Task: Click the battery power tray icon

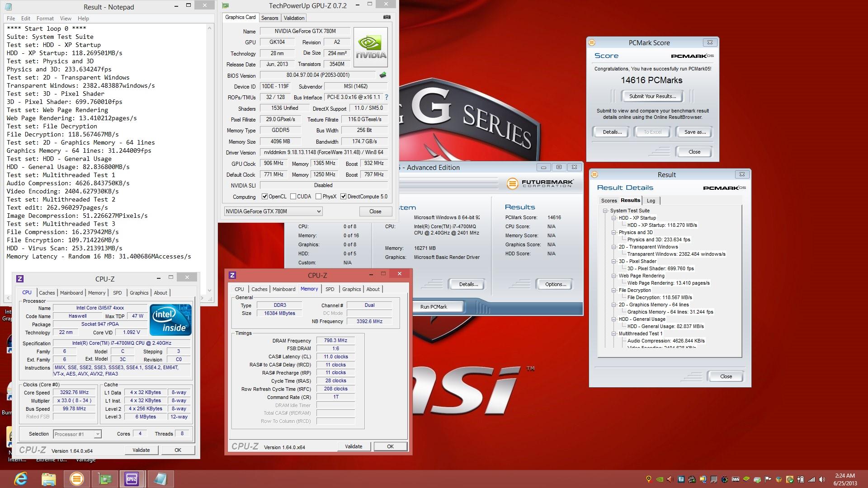Action: coord(800,479)
